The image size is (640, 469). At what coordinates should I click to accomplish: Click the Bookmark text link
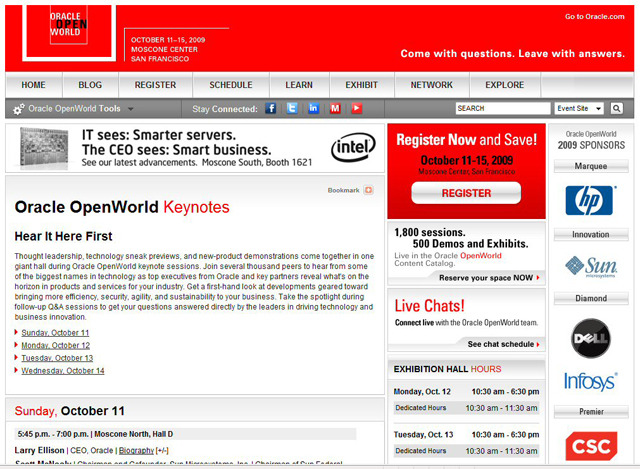[x=343, y=190]
